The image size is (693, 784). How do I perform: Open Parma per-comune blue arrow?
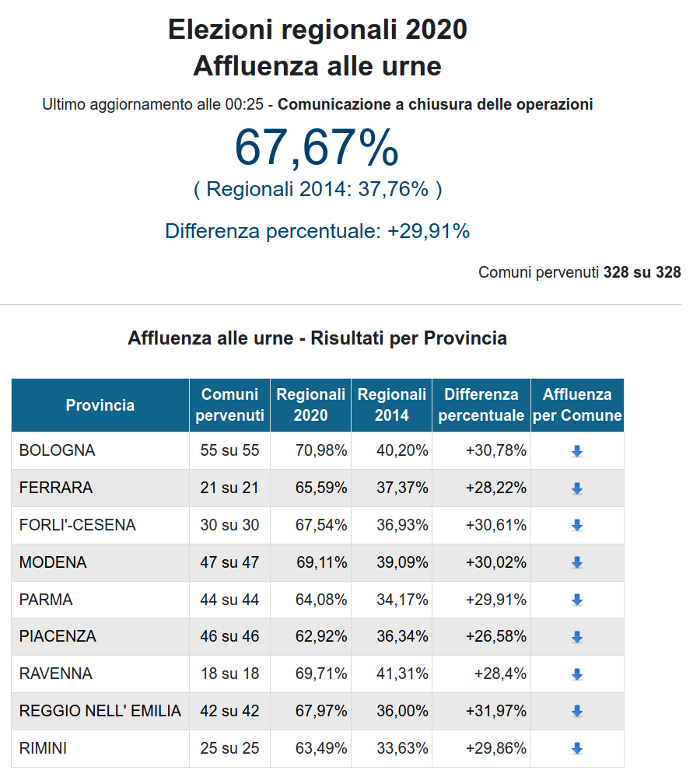pyautogui.click(x=577, y=600)
